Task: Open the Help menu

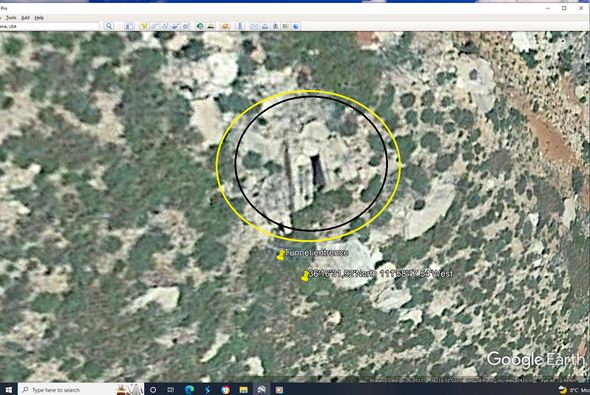Action: [39, 18]
